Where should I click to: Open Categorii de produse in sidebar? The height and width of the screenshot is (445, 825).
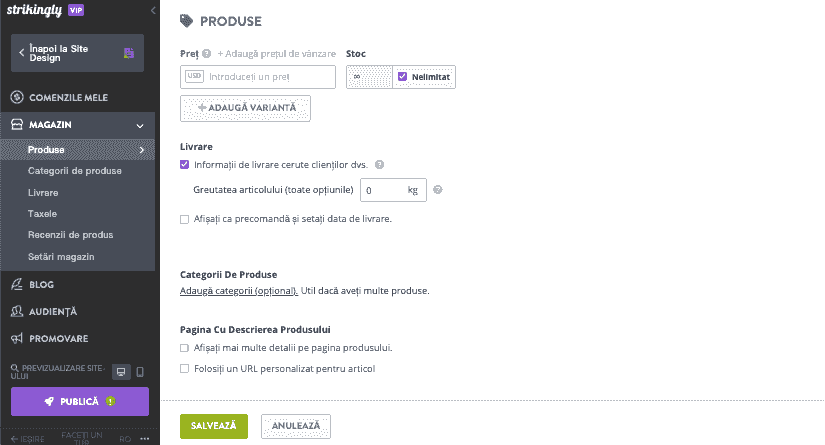coord(75,171)
